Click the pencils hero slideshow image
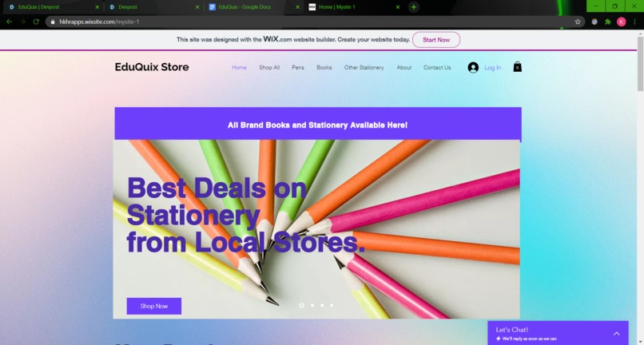Image resolution: width=644 pixels, height=345 pixels. (x=316, y=229)
